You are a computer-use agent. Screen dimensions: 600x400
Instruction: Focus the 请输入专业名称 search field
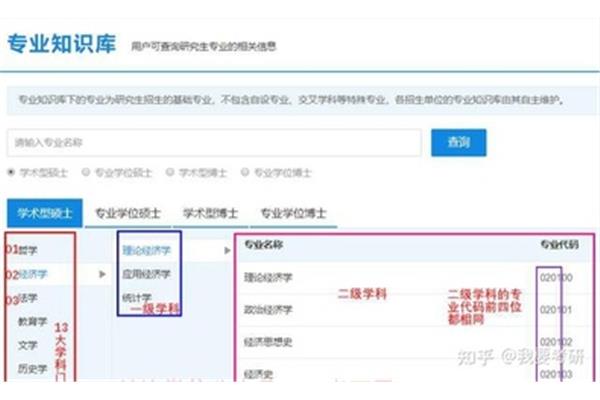point(214,143)
